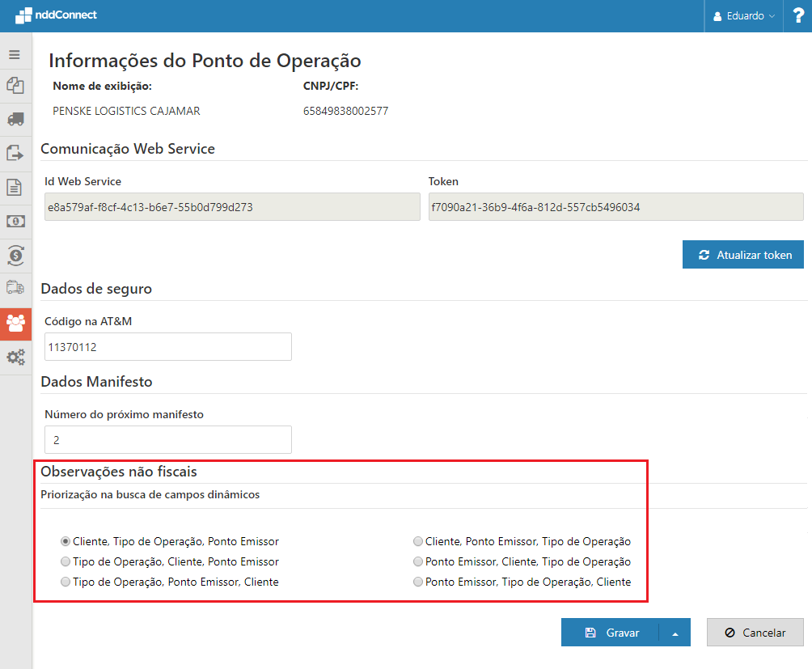This screenshot has width=812, height=669.
Task: Open the dollar-with-arrows icon in the sidebar
Action: 15,255
